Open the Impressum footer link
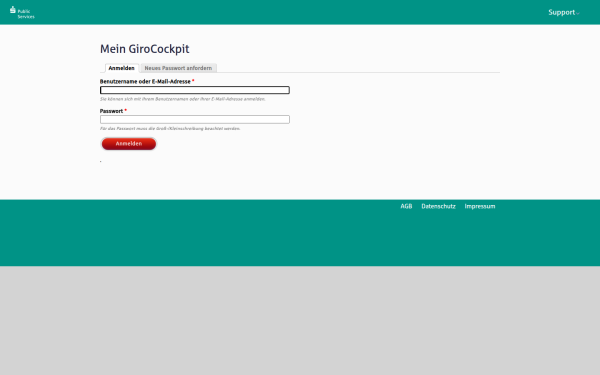 [480, 206]
